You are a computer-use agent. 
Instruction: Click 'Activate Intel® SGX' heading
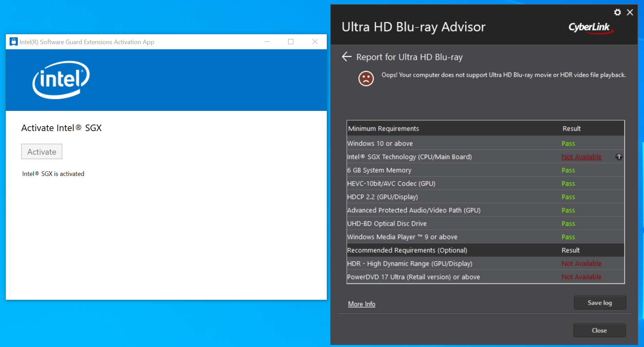coord(62,128)
